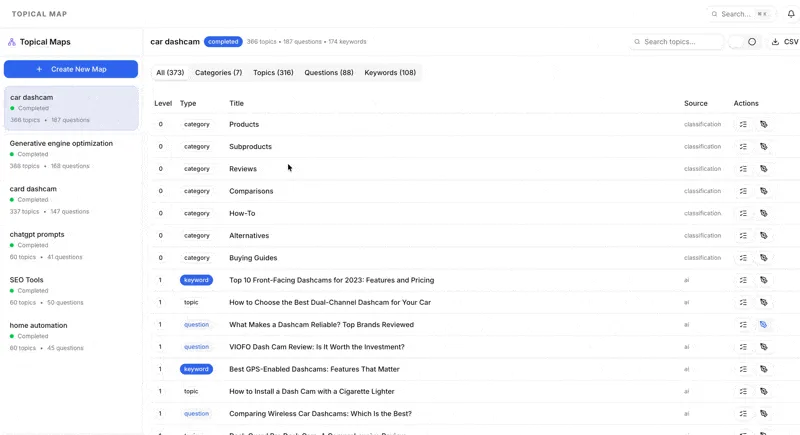Screen dimensions: 800x435
Task: Click the checklist icon in the Products row
Action: [x=743, y=125]
